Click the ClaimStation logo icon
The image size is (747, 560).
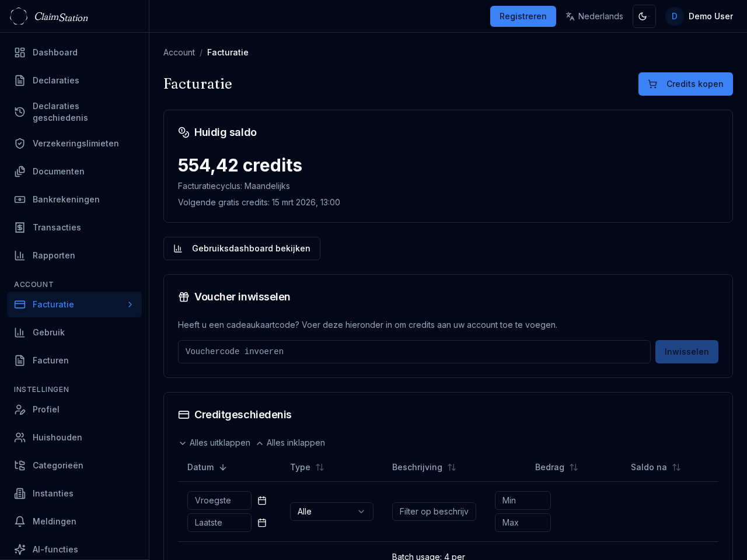tap(19, 16)
